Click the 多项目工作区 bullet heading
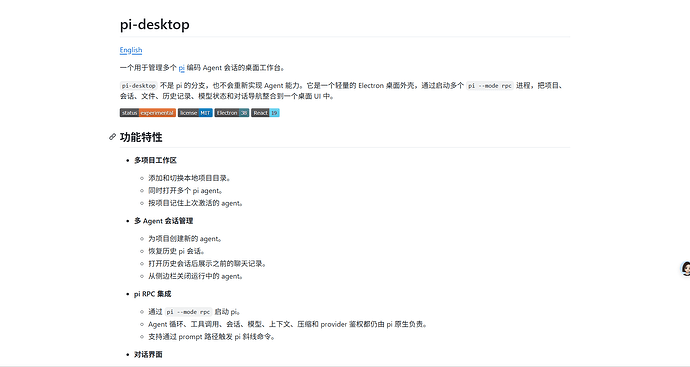This screenshot has width=690, height=367. click(x=155, y=160)
